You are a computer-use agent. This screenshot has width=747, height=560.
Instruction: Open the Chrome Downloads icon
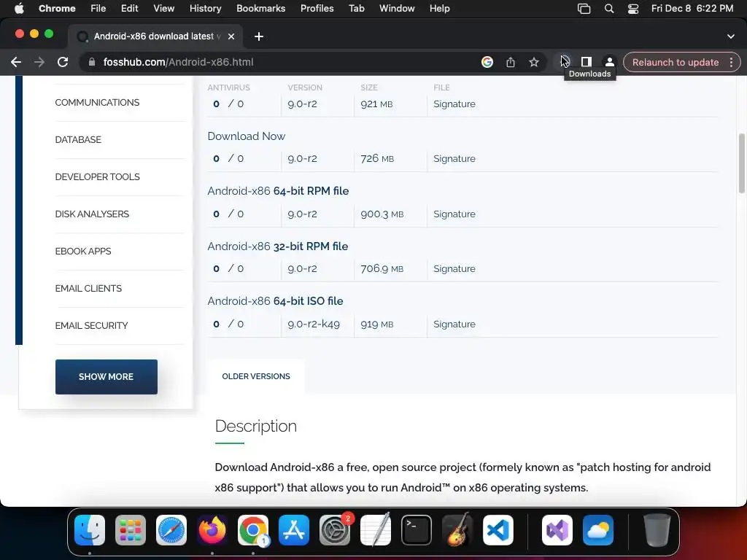564,62
